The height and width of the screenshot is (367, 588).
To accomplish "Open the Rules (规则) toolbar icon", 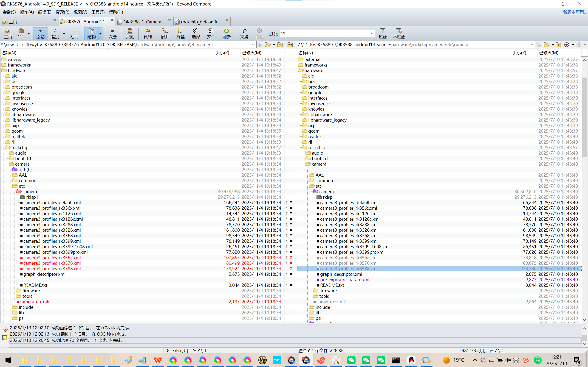I will (130, 33).
